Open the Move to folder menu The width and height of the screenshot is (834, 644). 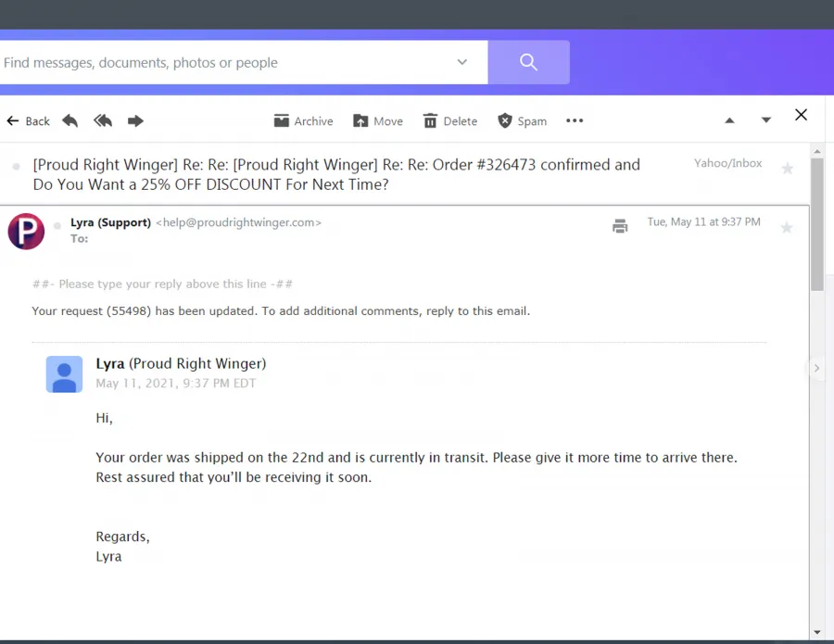click(x=378, y=121)
